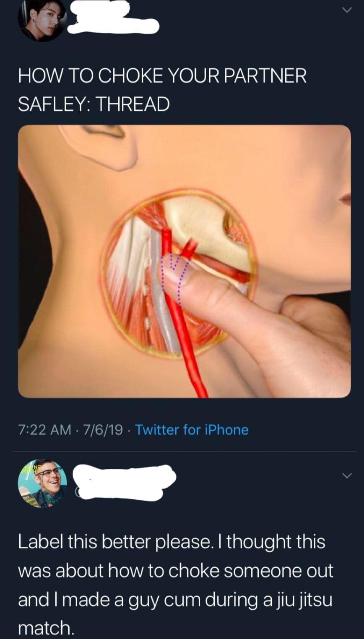Select the 'SAFLEY: THREAD' text line
Viewport: 364px width, 639px height.
pyautogui.click(x=94, y=104)
